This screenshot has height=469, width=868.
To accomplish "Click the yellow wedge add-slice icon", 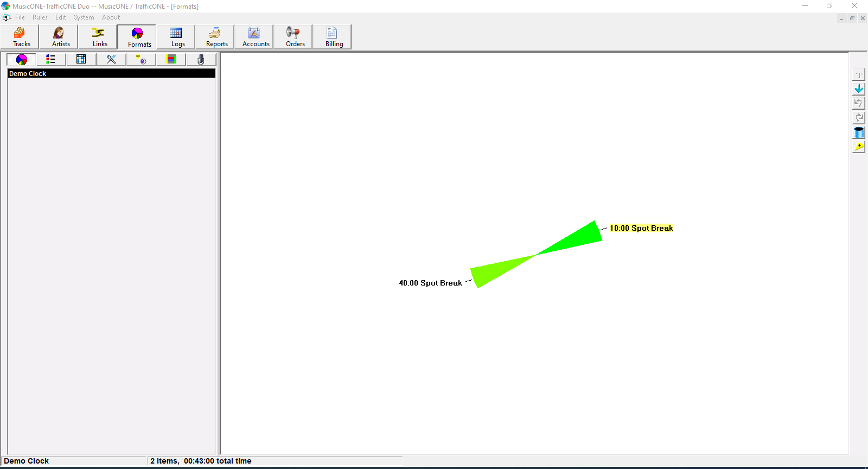I will coord(859,147).
